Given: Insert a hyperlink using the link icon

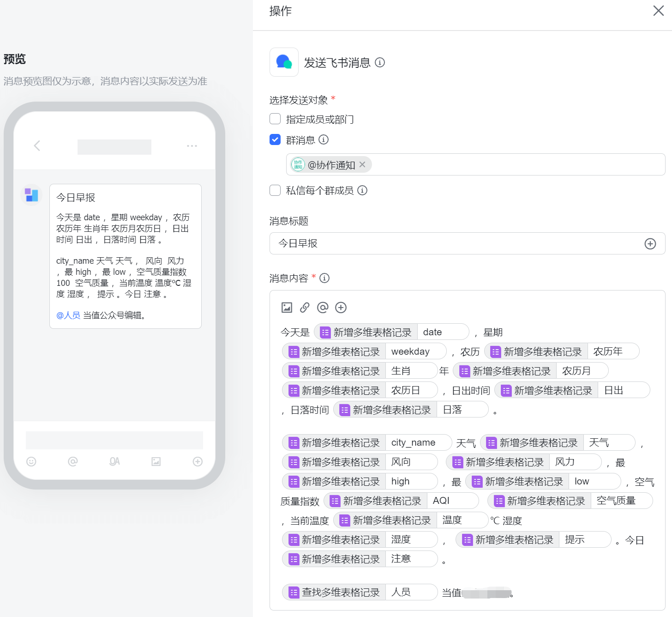Looking at the screenshot, I should [x=305, y=307].
